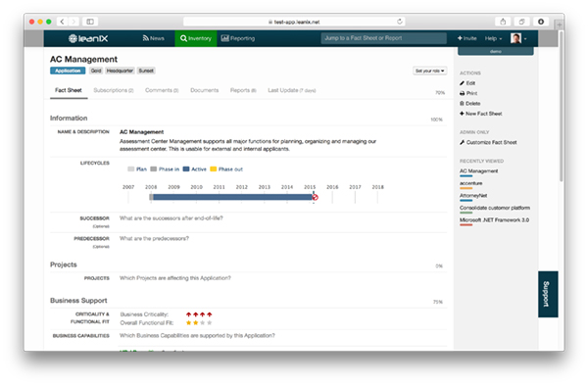Toggle the Safari sidebar button

[90, 22]
